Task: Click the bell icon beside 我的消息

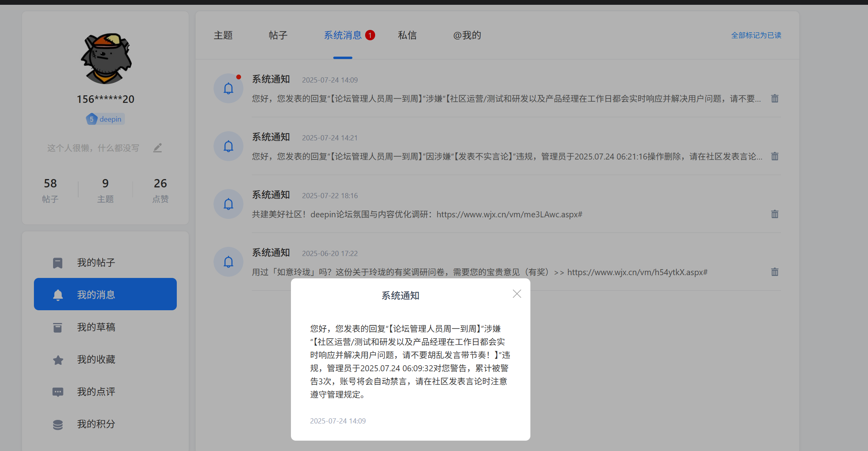Action: pyautogui.click(x=58, y=295)
